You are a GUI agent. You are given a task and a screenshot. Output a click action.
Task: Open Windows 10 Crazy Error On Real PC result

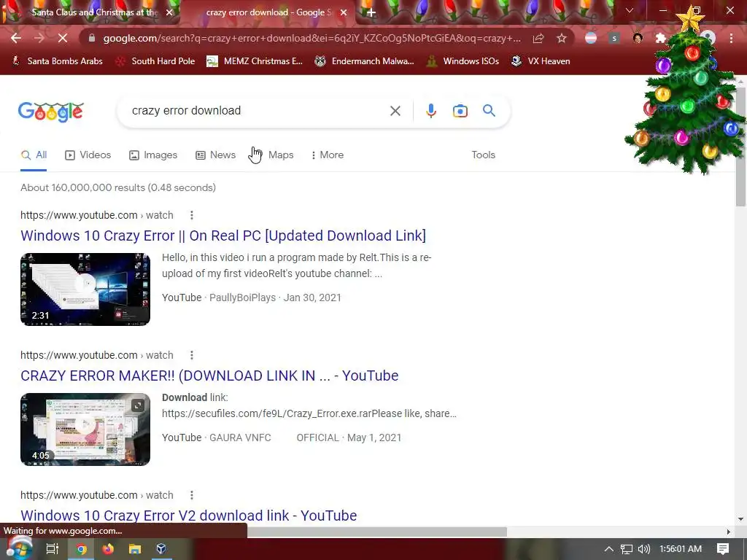pyautogui.click(x=223, y=236)
